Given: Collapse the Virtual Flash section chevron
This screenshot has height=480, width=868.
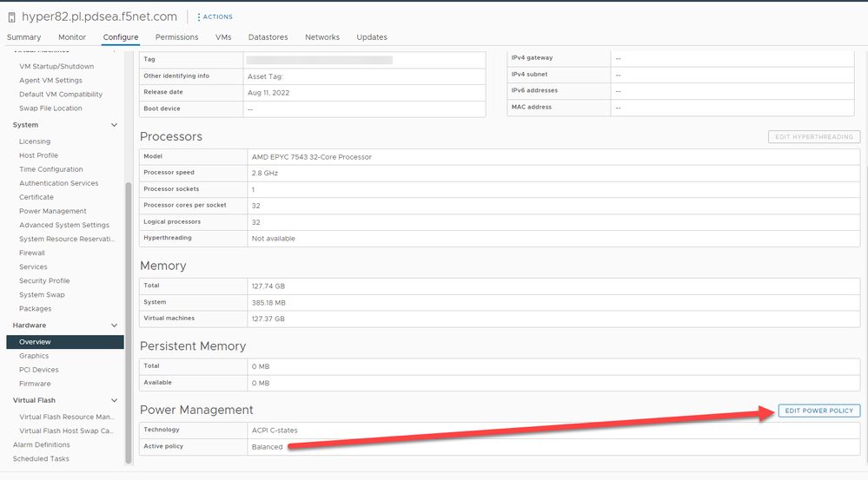Looking at the screenshot, I should [114, 400].
